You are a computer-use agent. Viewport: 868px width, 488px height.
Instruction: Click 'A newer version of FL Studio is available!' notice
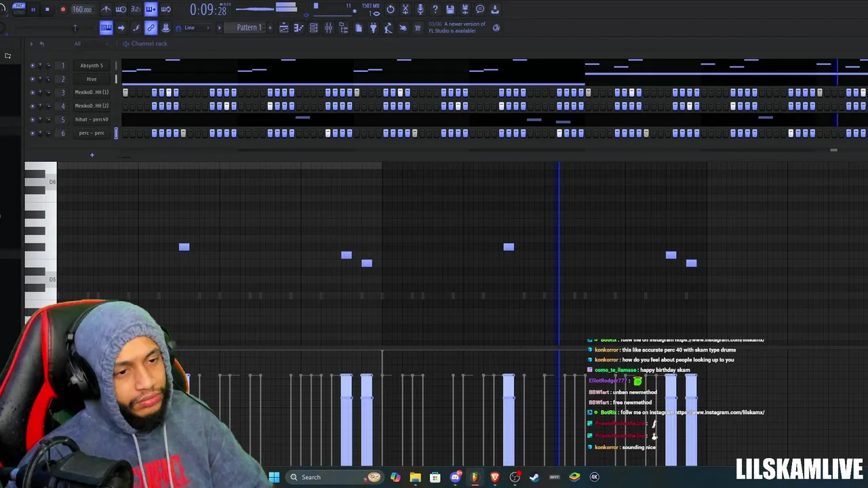(x=457, y=28)
